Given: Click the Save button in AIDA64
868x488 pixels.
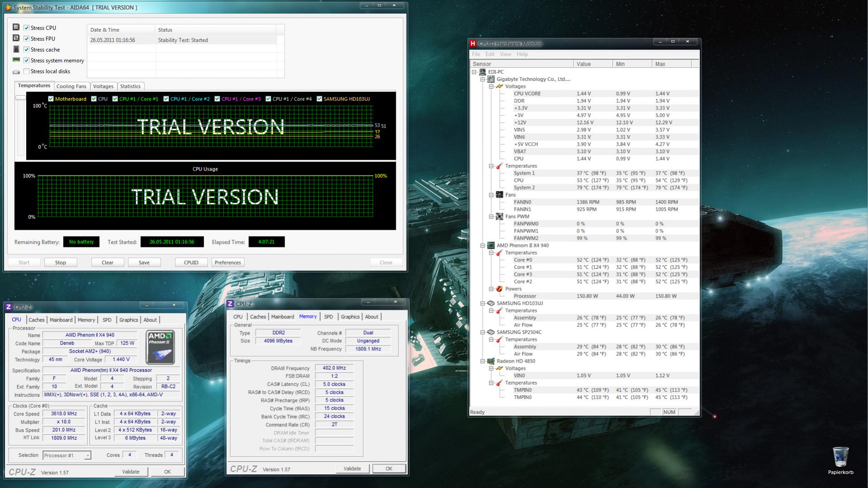Looking at the screenshot, I should 144,262.
